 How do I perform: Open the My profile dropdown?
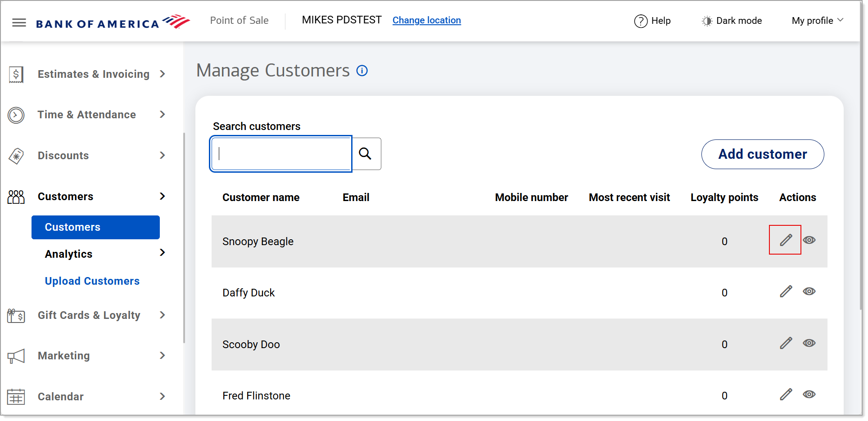tap(817, 21)
